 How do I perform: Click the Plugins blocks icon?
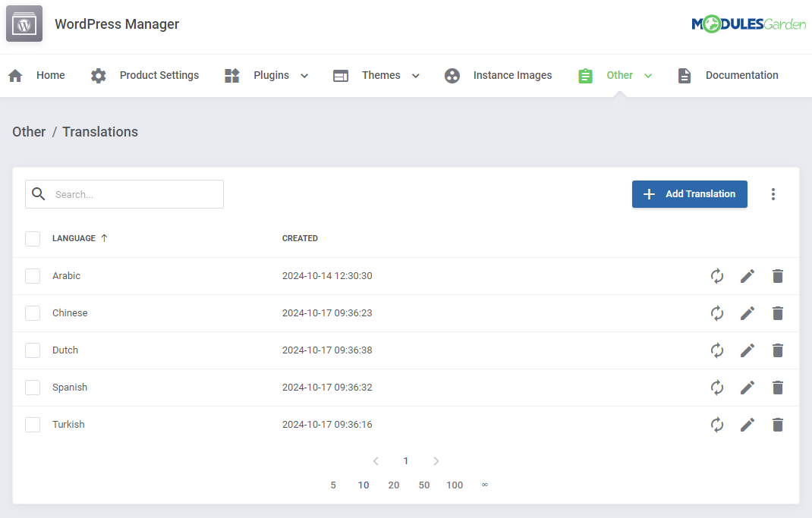click(x=232, y=76)
